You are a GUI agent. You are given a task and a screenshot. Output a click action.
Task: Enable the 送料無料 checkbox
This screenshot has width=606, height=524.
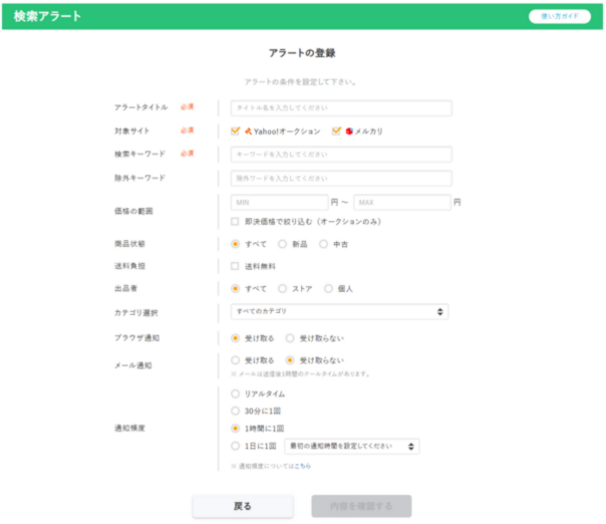click(x=235, y=266)
